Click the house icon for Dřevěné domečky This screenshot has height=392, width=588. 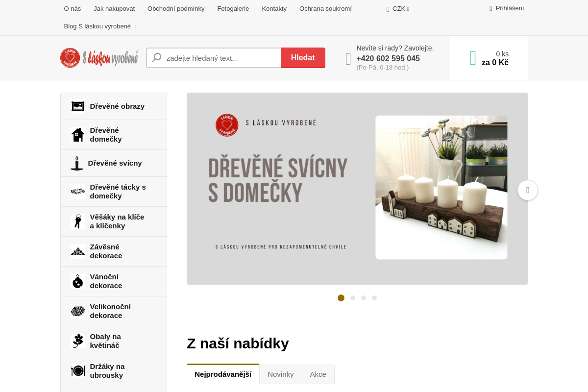pyautogui.click(x=78, y=135)
